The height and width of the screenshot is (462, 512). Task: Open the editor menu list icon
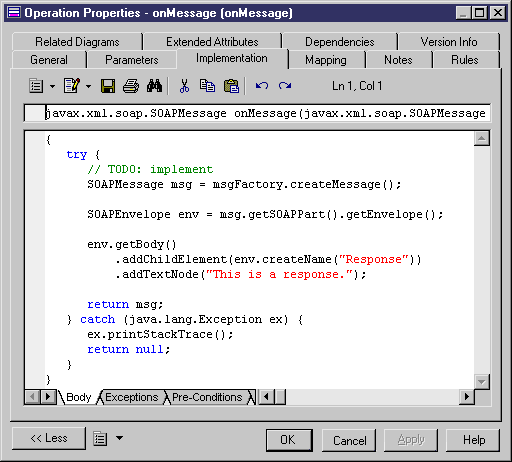tap(36, 86)
